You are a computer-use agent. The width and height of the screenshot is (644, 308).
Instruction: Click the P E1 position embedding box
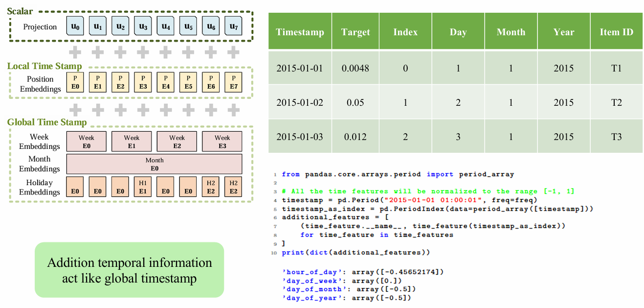coord(98,82)
